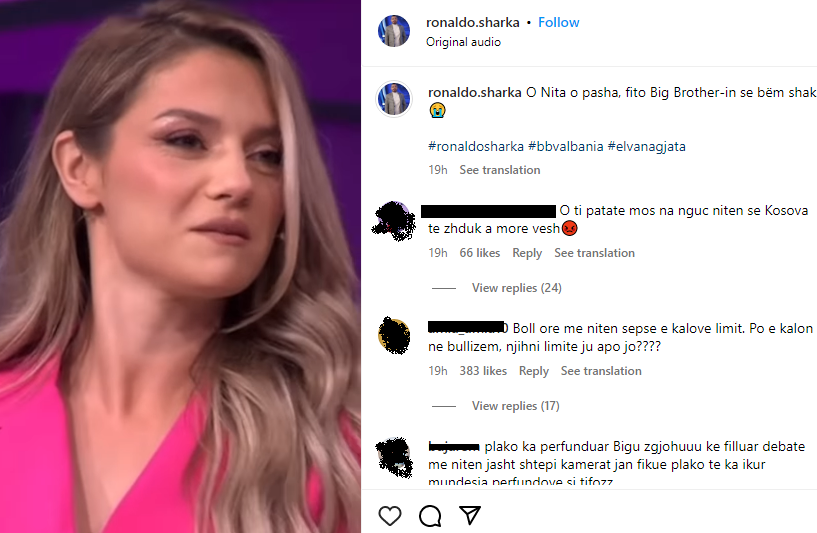Click ronaldo.sharka avatar beside the caption
The width and height of the screenshot is (817, 533).
[x=394, y=99]
